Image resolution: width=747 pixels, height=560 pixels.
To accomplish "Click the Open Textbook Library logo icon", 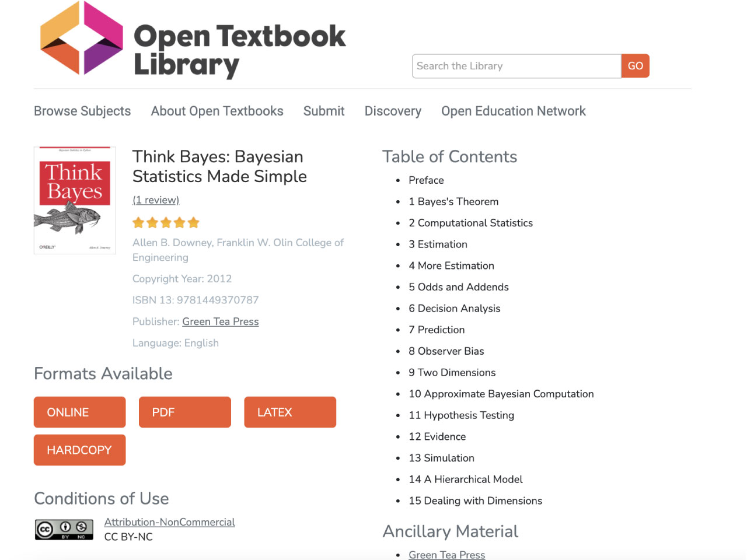I will click(82, 38).
